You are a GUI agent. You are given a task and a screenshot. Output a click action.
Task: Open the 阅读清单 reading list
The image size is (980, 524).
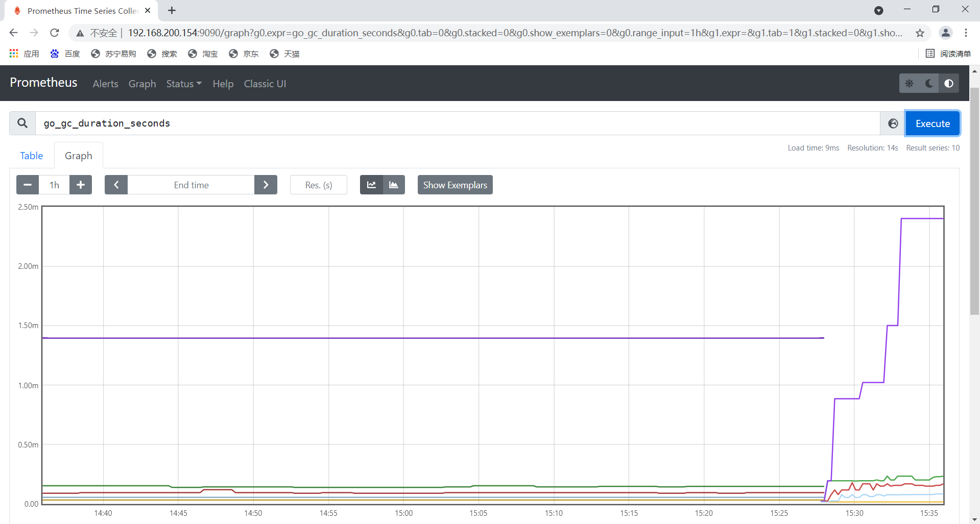948,54
